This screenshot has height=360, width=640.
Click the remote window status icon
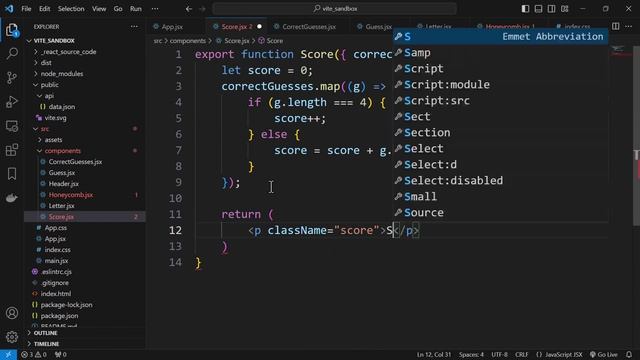(8, 355)
